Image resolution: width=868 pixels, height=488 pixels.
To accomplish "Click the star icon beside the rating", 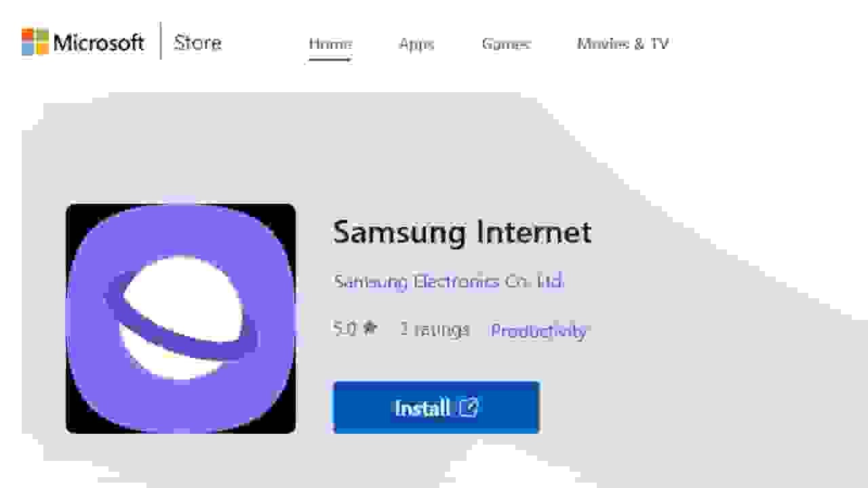I will click(369, 328).
